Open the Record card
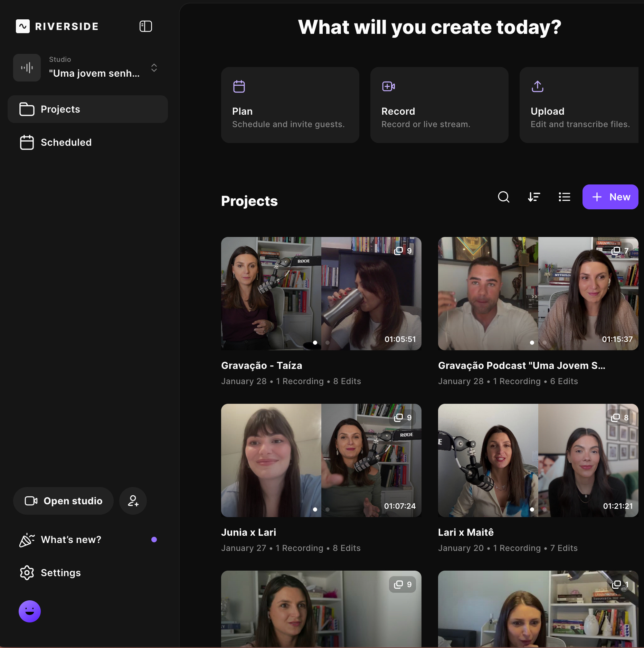The image size is (644, 648). coord(439,105)
